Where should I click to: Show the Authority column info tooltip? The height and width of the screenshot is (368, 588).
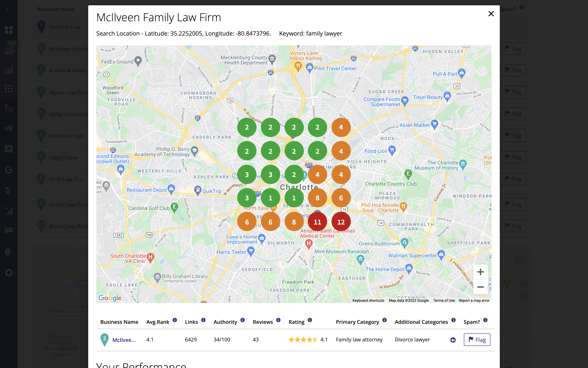(243, 320)
